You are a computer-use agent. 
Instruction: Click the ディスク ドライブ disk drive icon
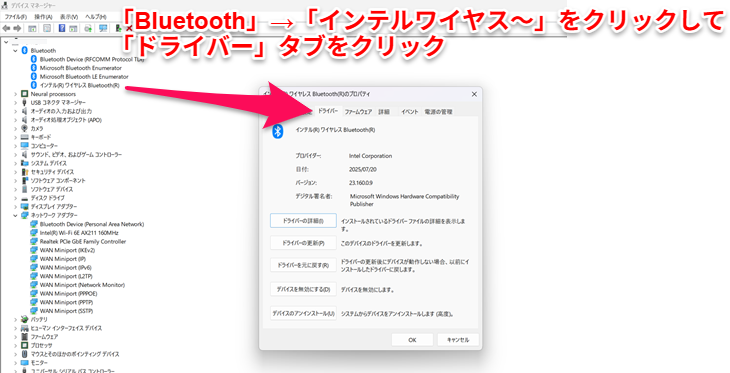25,198
